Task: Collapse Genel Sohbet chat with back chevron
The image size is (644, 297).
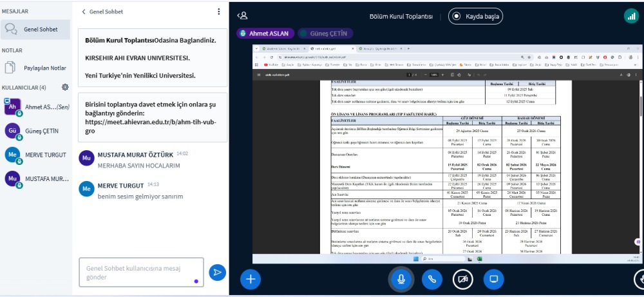Action: click(84, 12)
